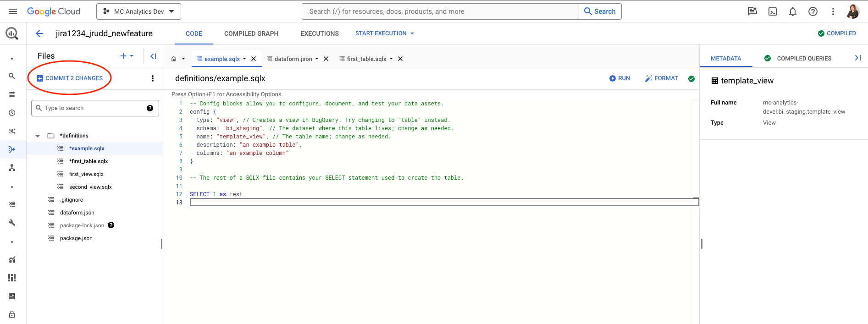Viewport: 868px width, 324px height.
Task: Place cursor on editor line 13
Action: [444, 202]
